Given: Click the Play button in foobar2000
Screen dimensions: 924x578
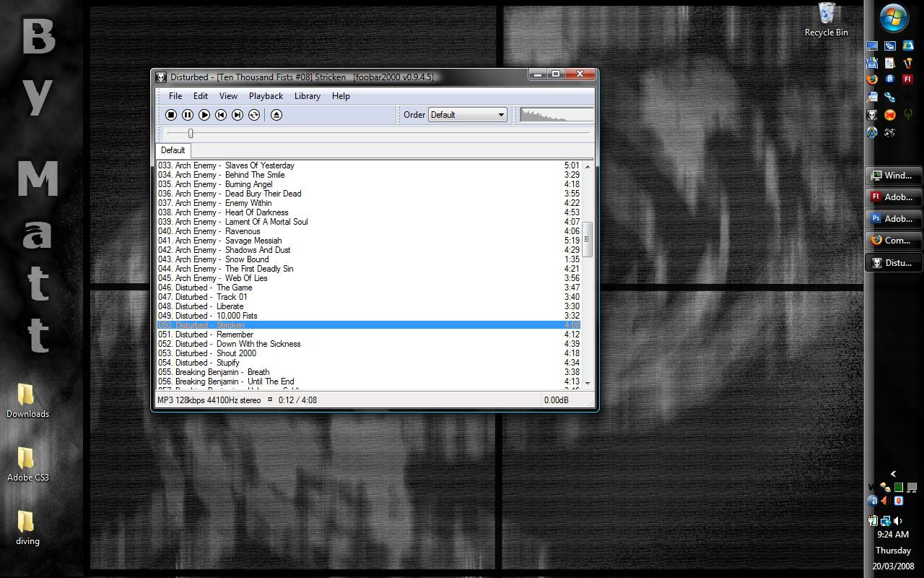Looking at the screenshot, I should tap(204, 115).
